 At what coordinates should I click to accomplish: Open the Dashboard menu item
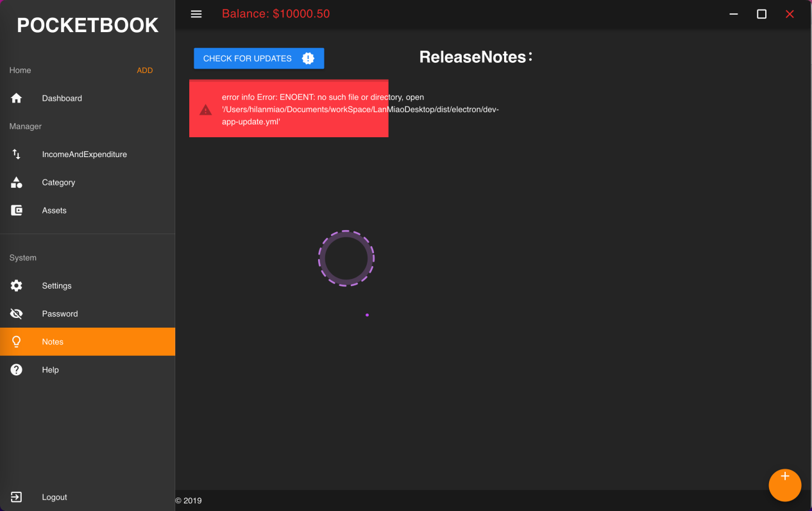[62, 98]
